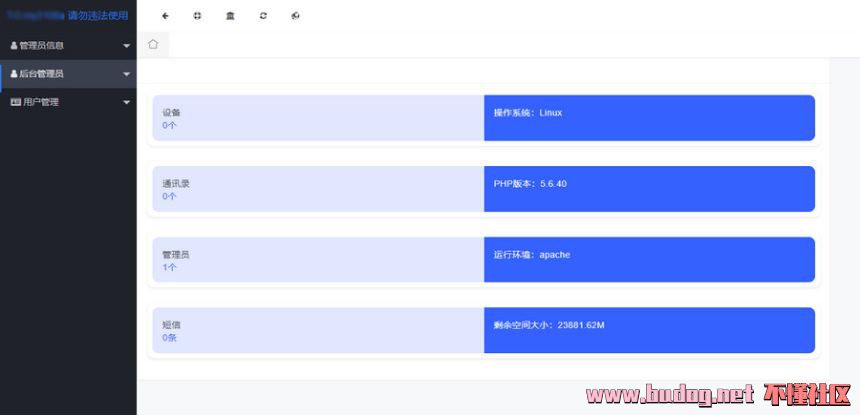Click the 通讯录 card label
This screenshot has width=860, height=415.
click(x=176, y=184)
